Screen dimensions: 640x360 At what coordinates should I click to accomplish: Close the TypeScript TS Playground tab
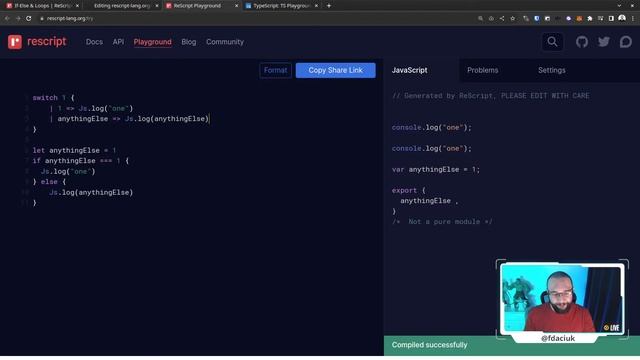(x=316, y=6)
